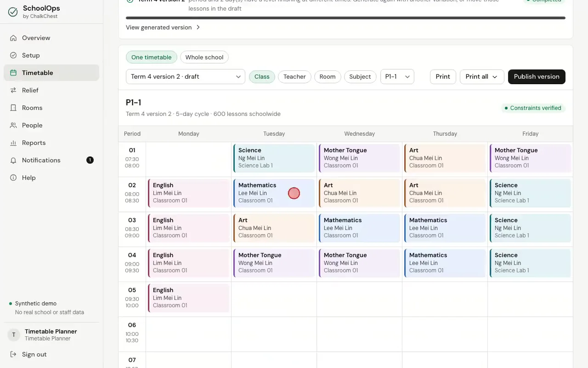Open the P1-1 class dropdown

(397, 76)
